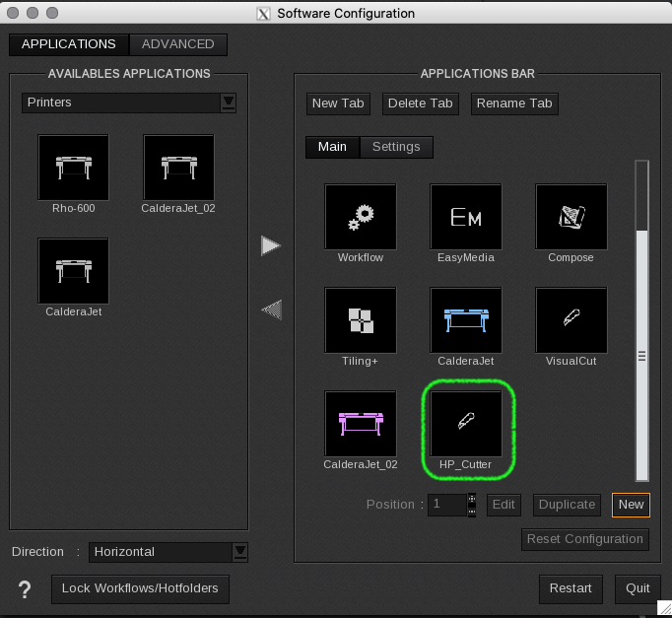The width and height of the screenshot is (672, 618).
Task: Select CalderaJet in the Availables Applications panel
Action: coord(73,271)
